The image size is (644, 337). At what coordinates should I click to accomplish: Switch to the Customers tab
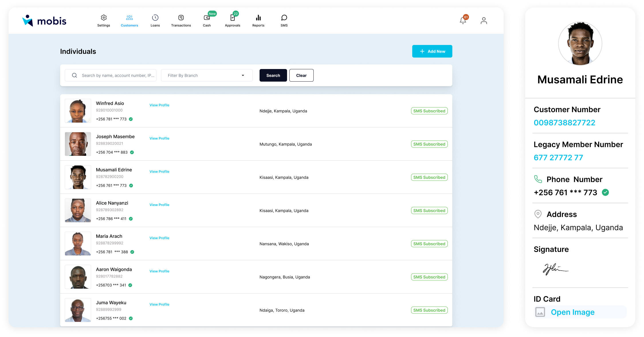[129, 21]
